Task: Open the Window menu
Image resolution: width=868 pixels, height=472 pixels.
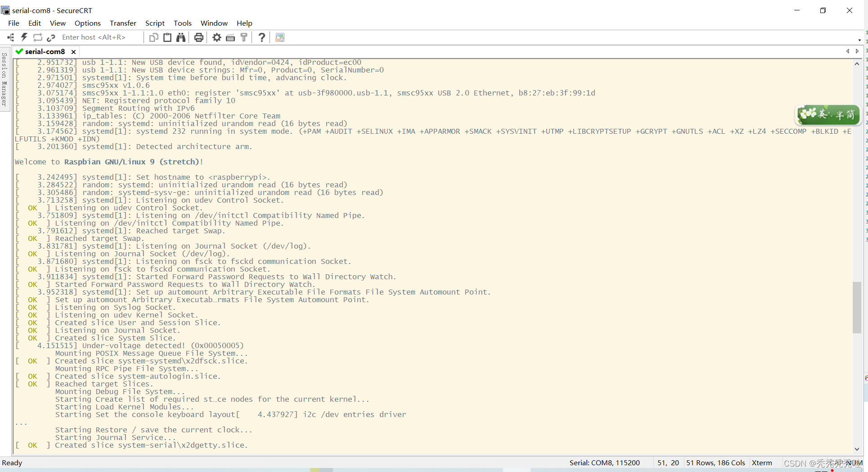Action: (214, 23)
